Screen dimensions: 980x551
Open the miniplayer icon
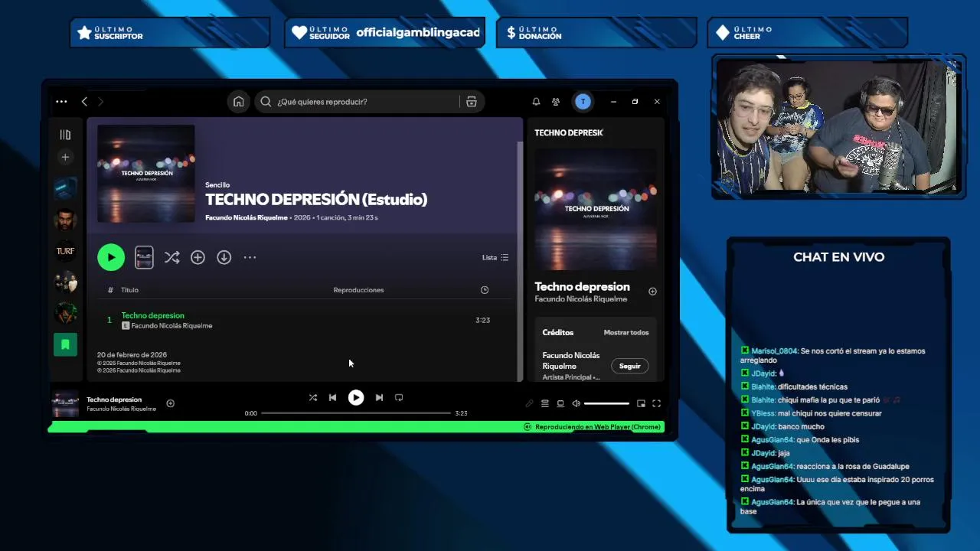tap(641, 403)
